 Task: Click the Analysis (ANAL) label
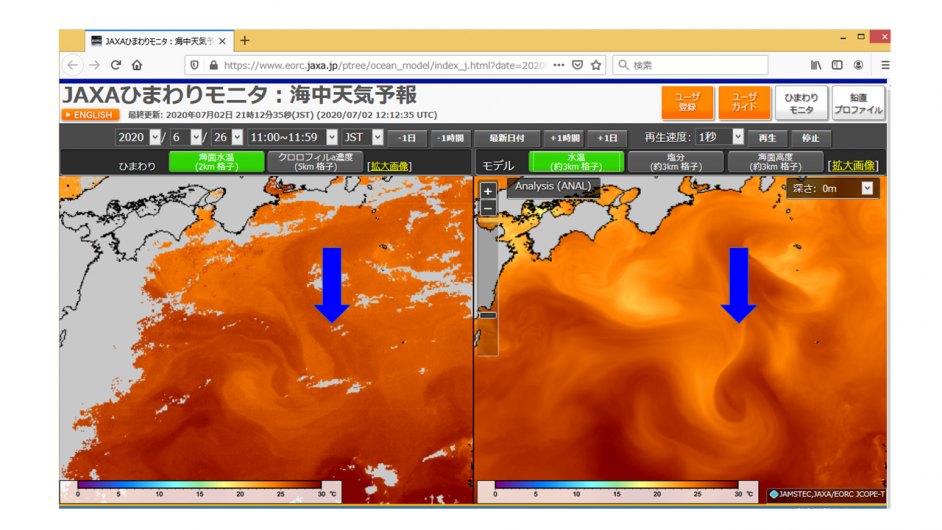[x=553, y=186]
